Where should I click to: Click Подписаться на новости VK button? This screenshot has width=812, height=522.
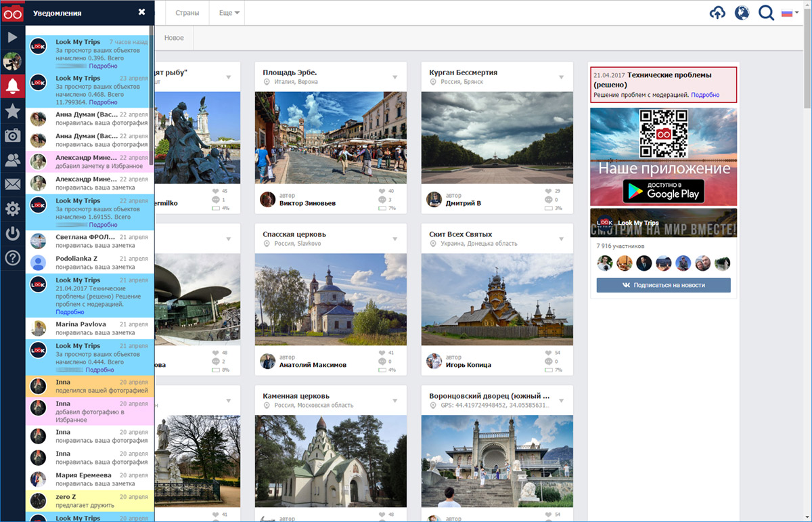[664, 285]
